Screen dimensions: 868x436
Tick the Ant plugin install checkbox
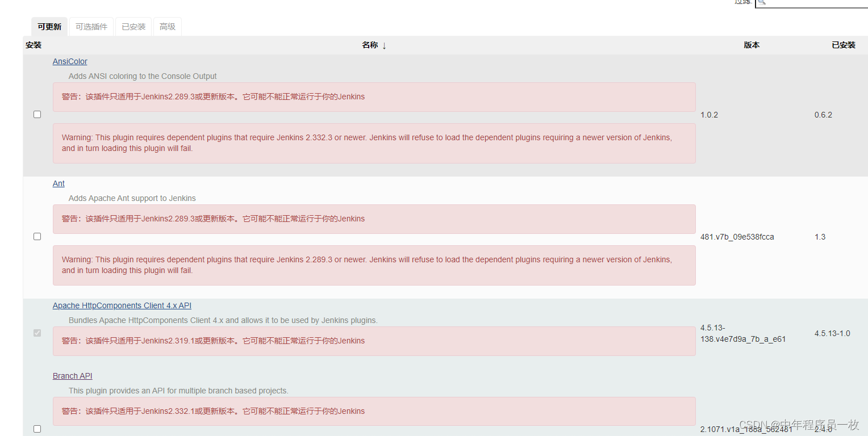37,236
